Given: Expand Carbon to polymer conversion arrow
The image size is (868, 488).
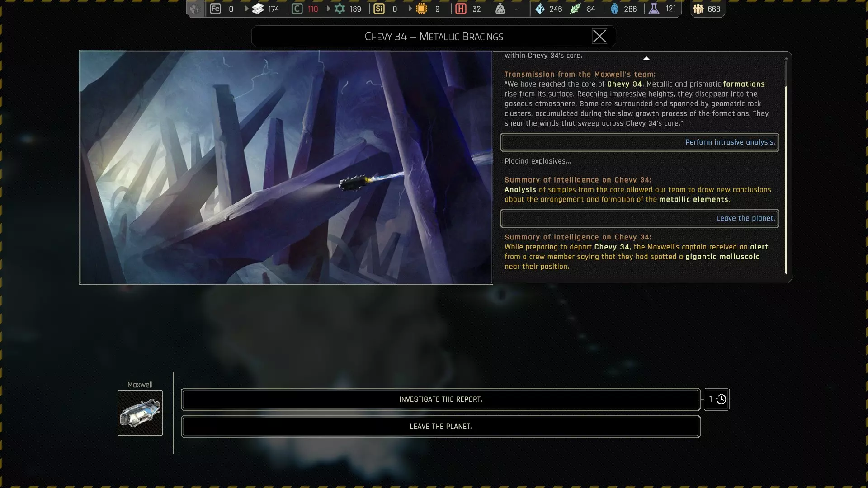Looking at the screenshot, I should 329,9.
